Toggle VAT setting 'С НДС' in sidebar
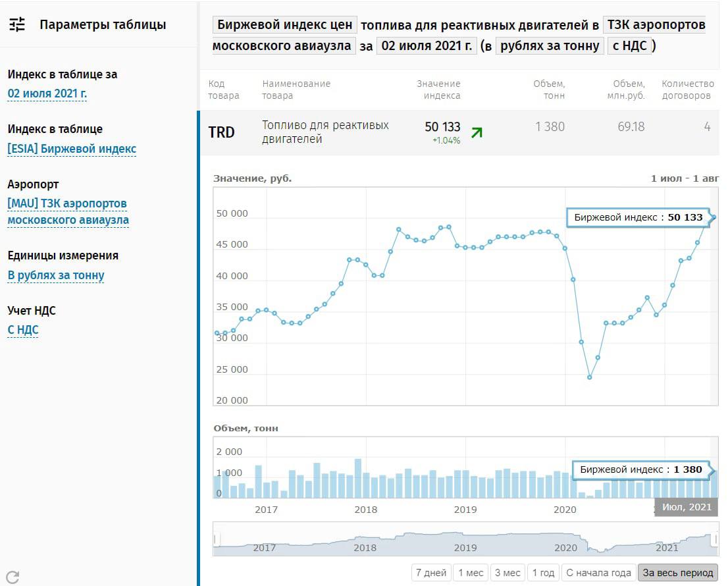Viewport: 728px width, 586px height. click(x=23, y=329)
